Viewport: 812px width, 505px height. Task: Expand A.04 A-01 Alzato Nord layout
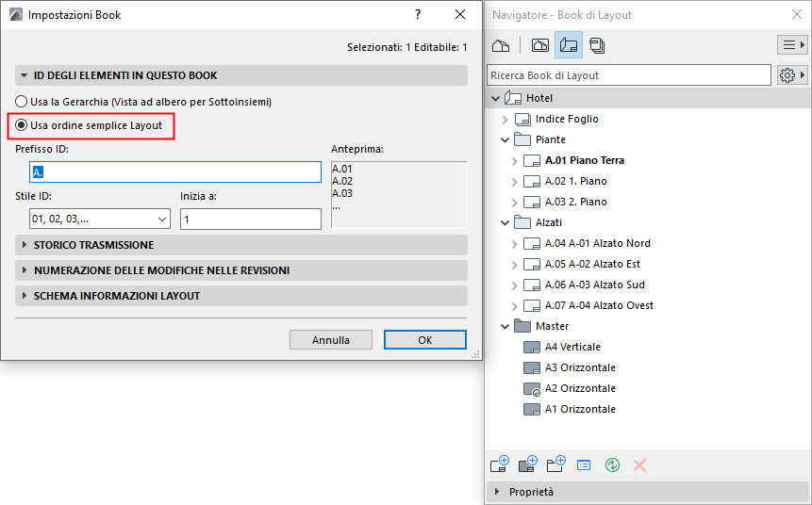(x=514, y=244)
